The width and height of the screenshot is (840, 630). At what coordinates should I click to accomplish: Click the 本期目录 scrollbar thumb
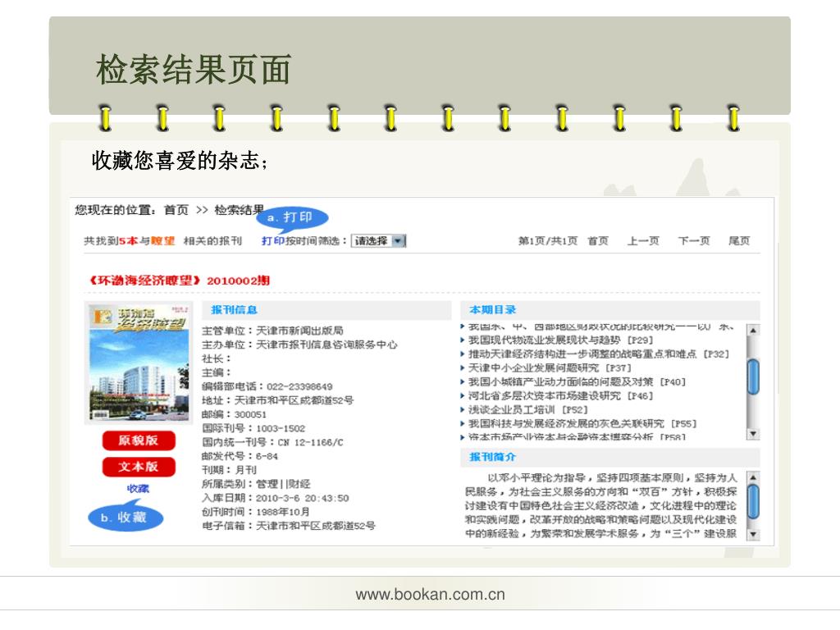753,377
